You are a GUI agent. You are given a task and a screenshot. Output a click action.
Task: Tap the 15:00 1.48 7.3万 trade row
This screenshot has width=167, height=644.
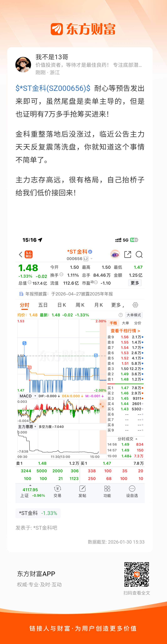(x=125, y=456)
